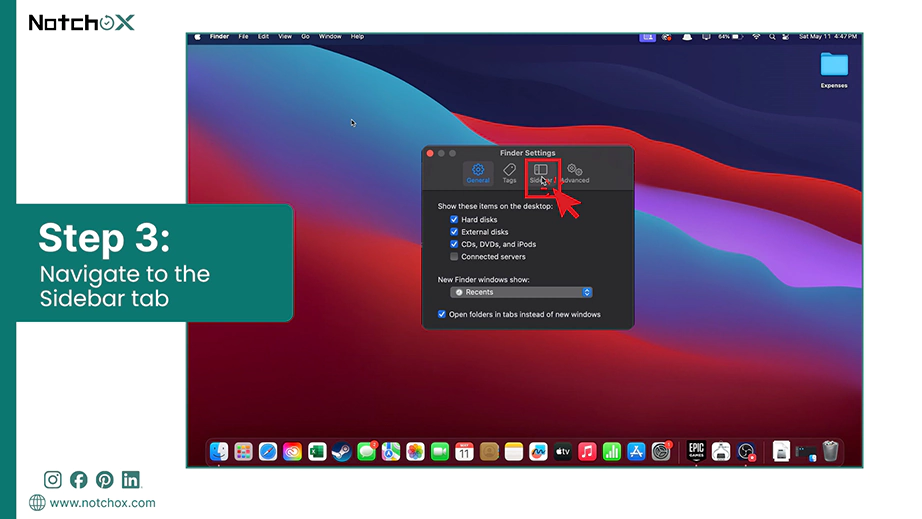The width and height of the screenshot is (922, 519).
Task: Close the Finder Settings window
Action: click(x=430, y=153)
